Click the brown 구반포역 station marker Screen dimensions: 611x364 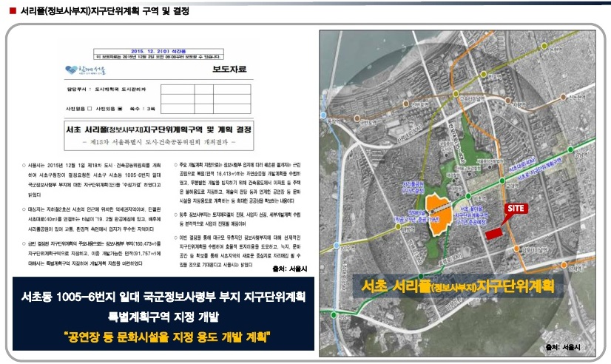click(357, 118)
